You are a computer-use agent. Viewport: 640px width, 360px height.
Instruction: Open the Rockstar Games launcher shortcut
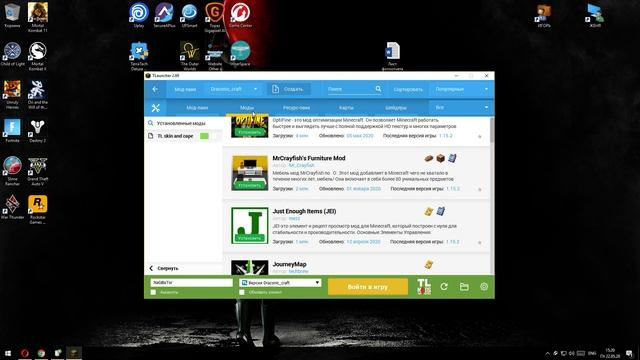coord(38,210)
